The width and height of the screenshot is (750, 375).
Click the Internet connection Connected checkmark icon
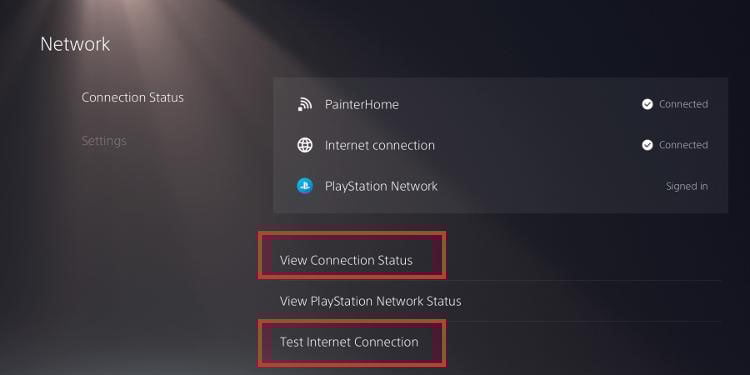647,145
